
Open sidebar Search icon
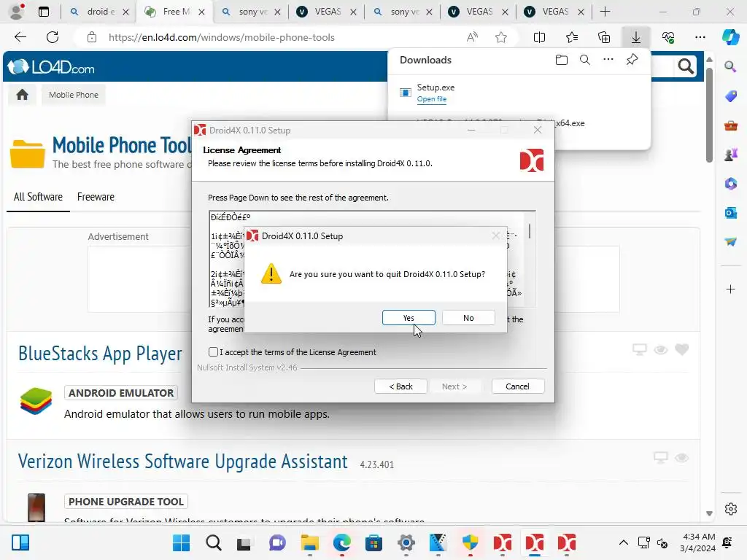pyautogui.click(x=730, y=66)
